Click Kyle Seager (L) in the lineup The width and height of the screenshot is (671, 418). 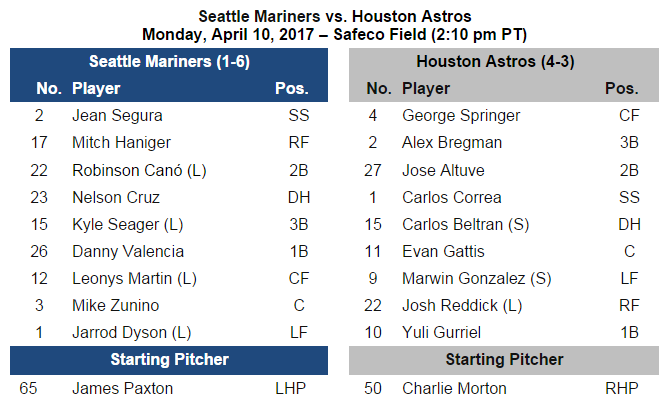coord(128,225)
